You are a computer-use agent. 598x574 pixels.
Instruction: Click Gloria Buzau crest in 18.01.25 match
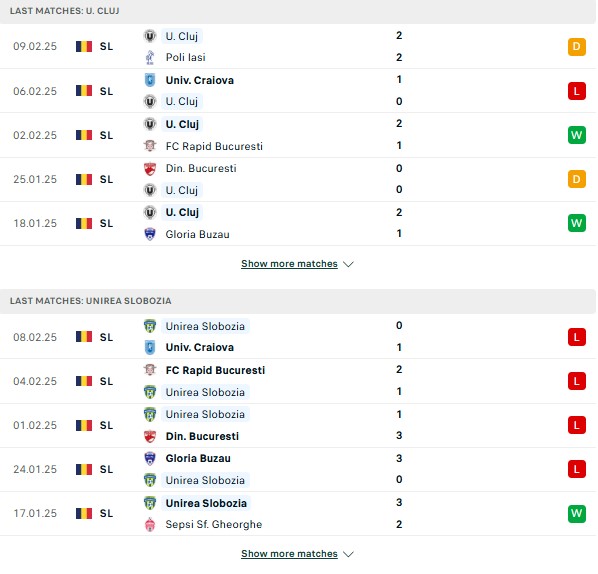[x=150, y=234]
